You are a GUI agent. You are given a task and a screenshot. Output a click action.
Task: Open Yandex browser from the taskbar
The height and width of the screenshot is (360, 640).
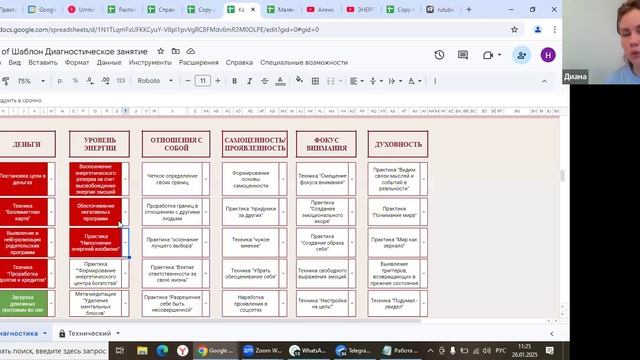pos(182,351)
